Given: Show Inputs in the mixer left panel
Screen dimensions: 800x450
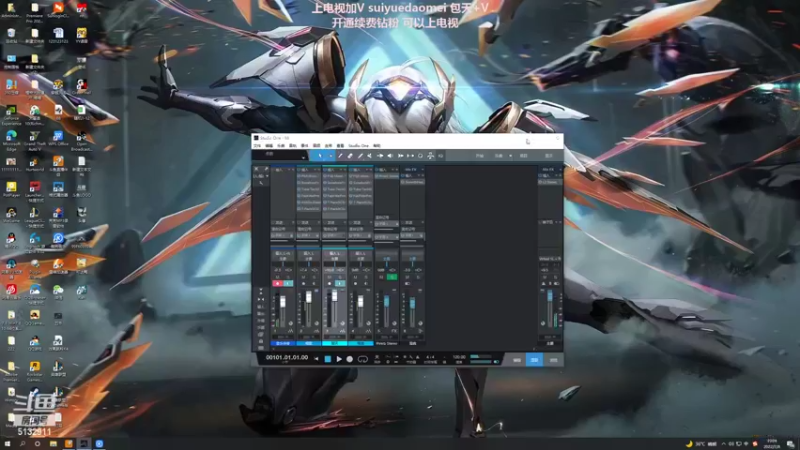Looking at the screenshot, I should pyautogui.click(x=261, y=307).
